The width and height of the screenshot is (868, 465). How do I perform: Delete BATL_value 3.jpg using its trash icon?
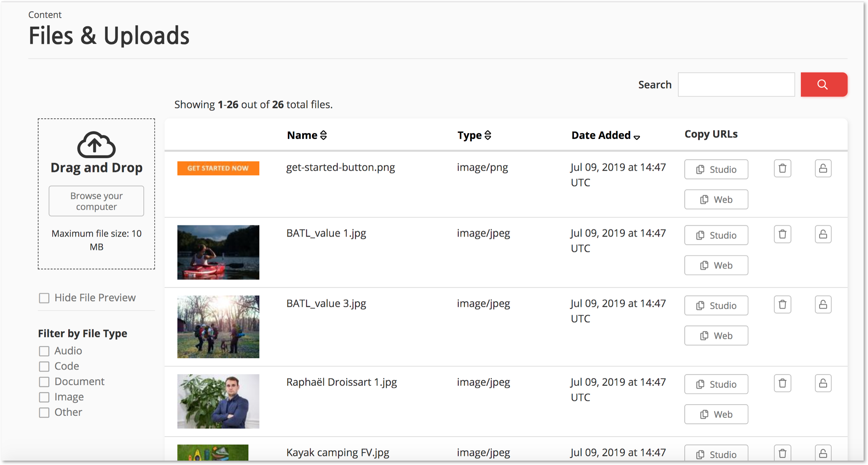point(783,304)
